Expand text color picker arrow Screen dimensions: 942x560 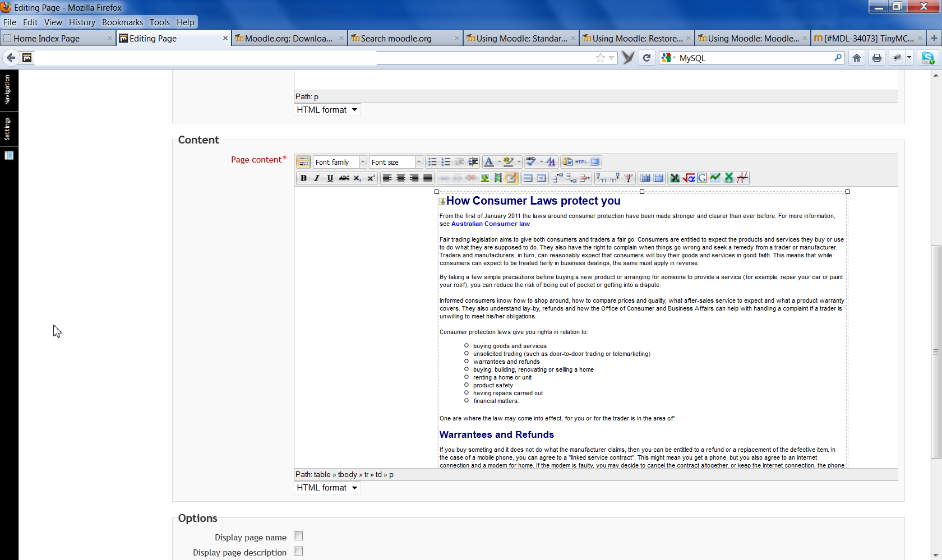pyautogui.click(x=499, y=162)
